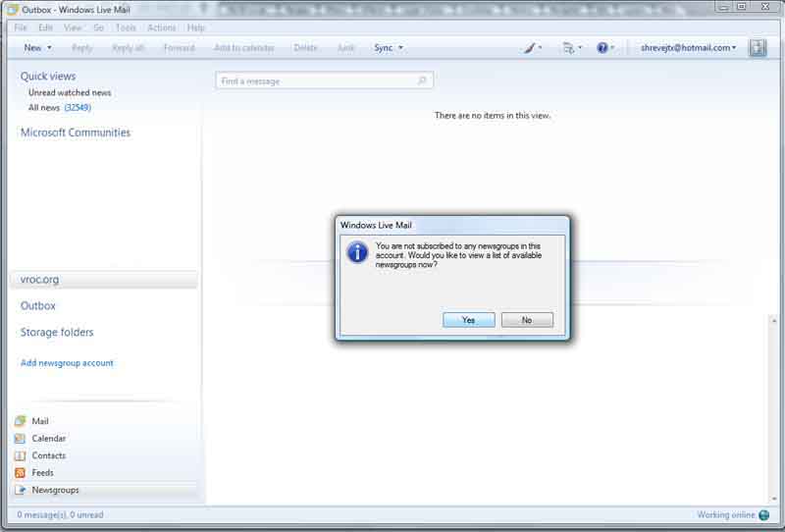The width and height of the screenshot is (785, 532).
Task: Click the New toolbar button
Action: (x=32, y=47)
